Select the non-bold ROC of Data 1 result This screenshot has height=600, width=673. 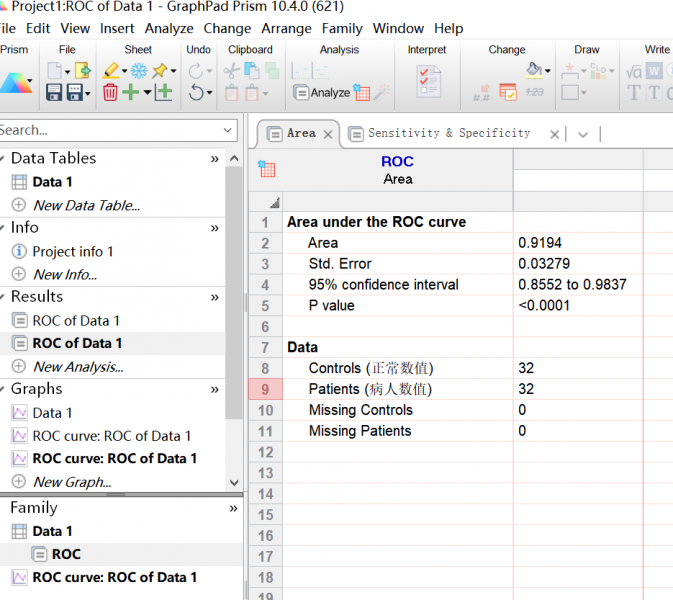pyautogui.click(x=76, y=321)
